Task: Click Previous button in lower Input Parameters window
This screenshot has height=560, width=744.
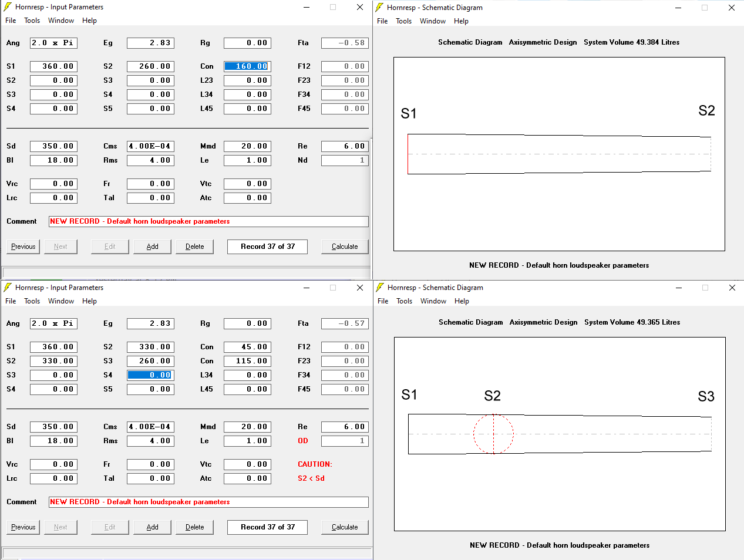Action: pos(23,527)
